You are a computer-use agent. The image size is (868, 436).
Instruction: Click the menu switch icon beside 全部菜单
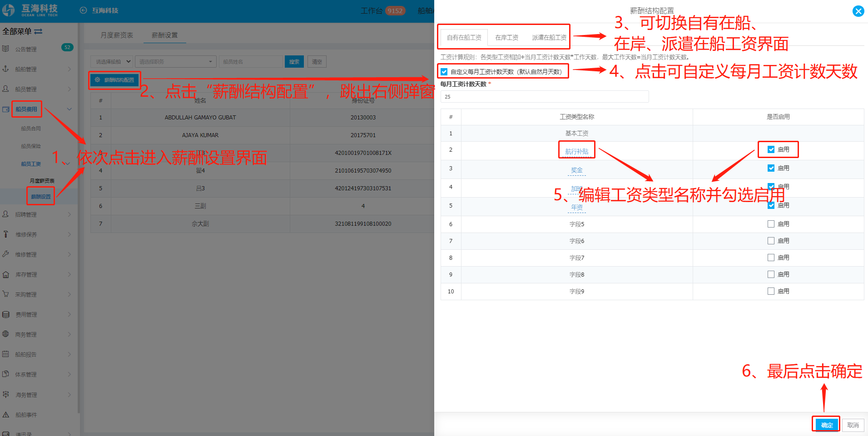(x=38, y=31)
